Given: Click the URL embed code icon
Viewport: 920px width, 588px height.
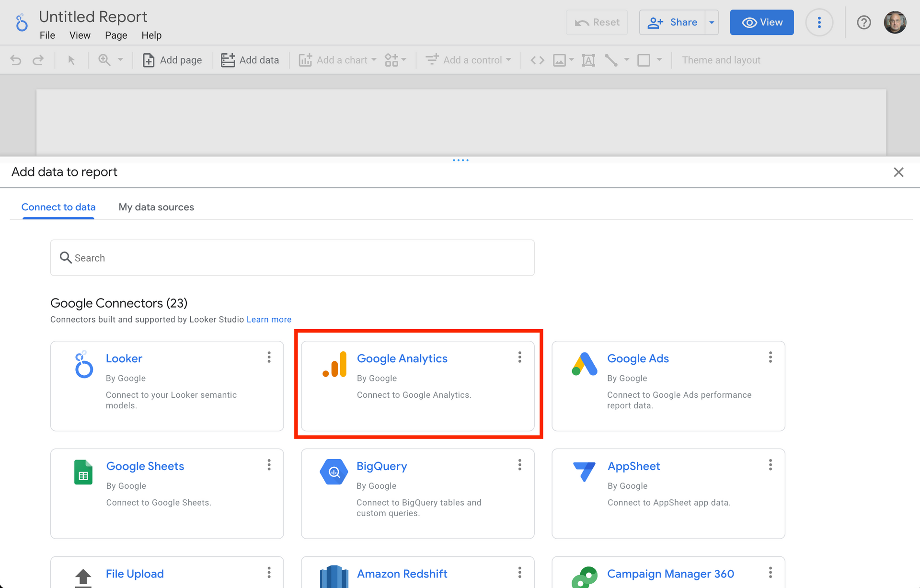Looking at the screenshot, I should coord(538,60).
